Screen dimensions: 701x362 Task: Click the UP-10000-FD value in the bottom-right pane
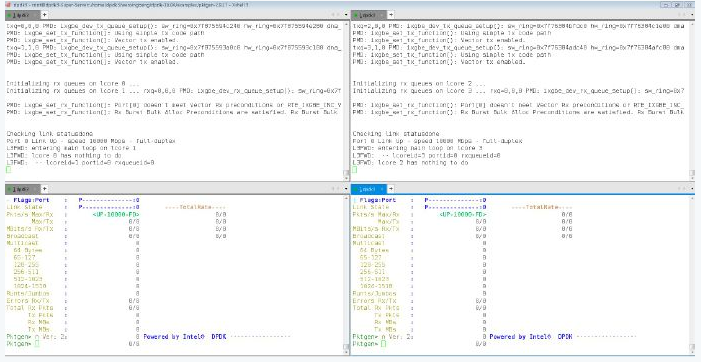[462, 215]
